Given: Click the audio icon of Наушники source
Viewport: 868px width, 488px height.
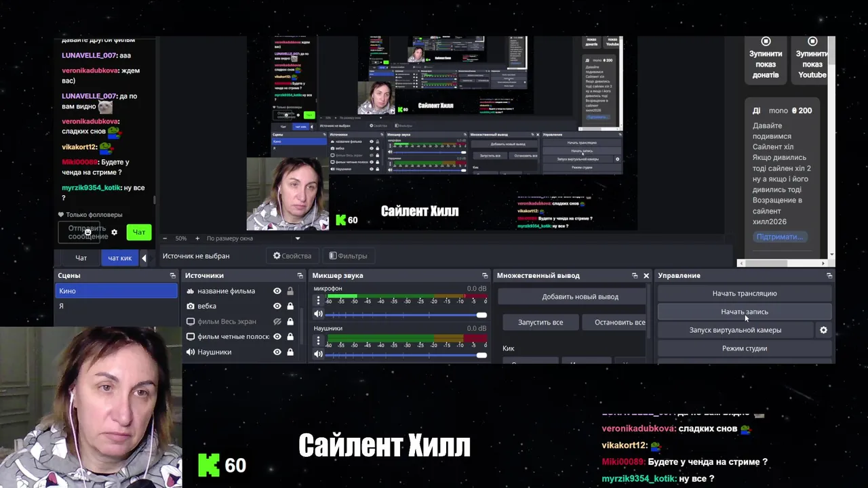Looking at the screenshot, I should pos(191,352).
